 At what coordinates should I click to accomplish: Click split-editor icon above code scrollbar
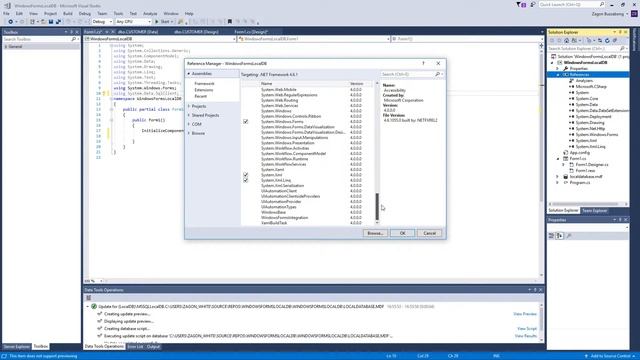541,45
